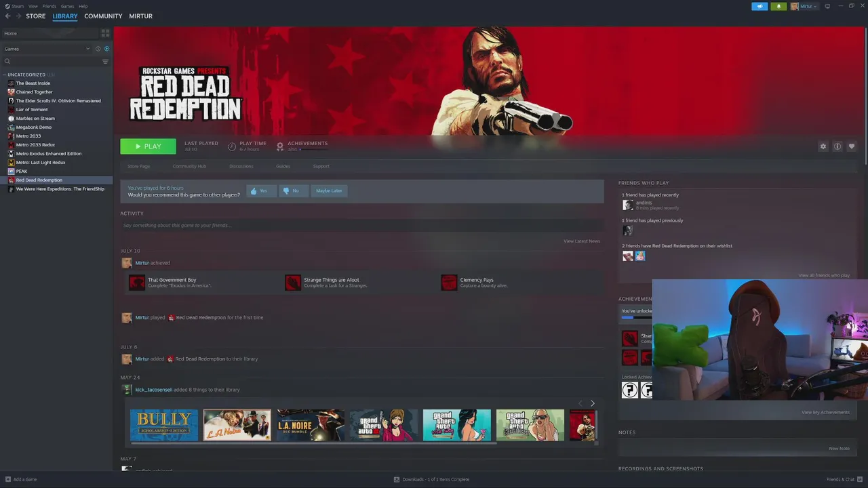Open the first L.A. Noire thumbnail
Viewport: 868px width, 488px height.
click(x=237, y=426)
